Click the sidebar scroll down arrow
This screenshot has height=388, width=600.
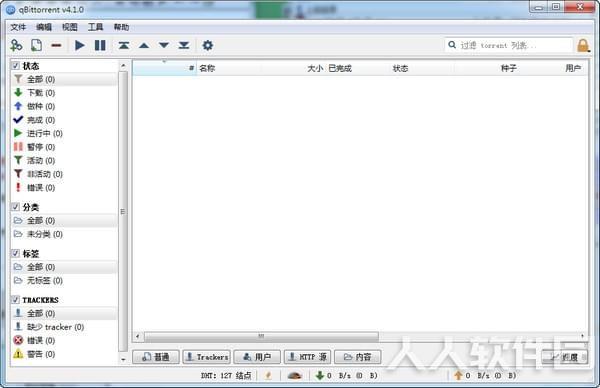click(123, 359)
